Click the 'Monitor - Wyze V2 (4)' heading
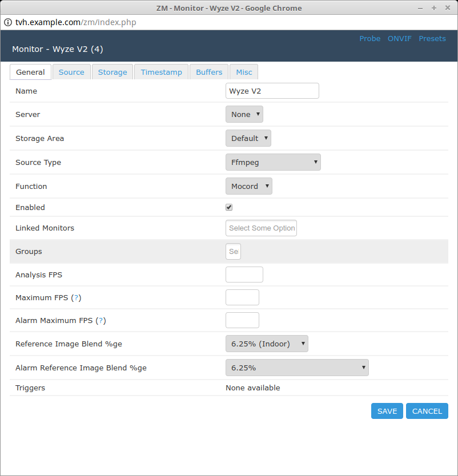This screenshot has height=476, width=458. coord(58,49)
